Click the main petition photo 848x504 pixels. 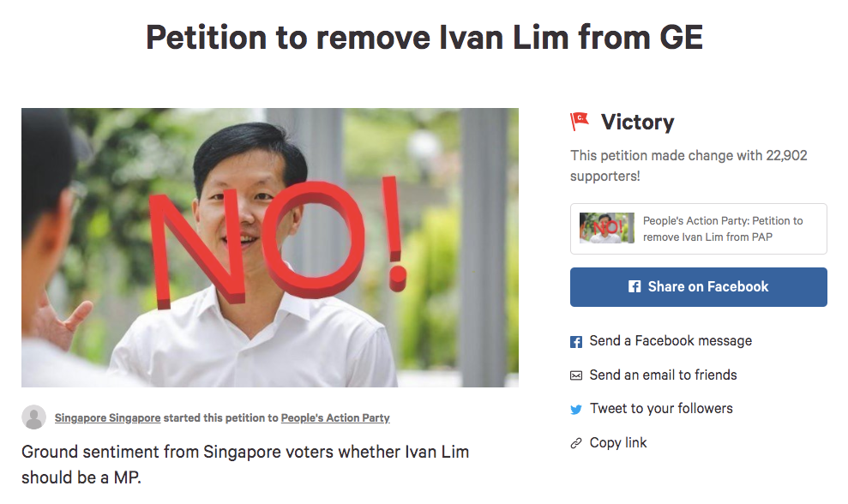coord(270,248)
